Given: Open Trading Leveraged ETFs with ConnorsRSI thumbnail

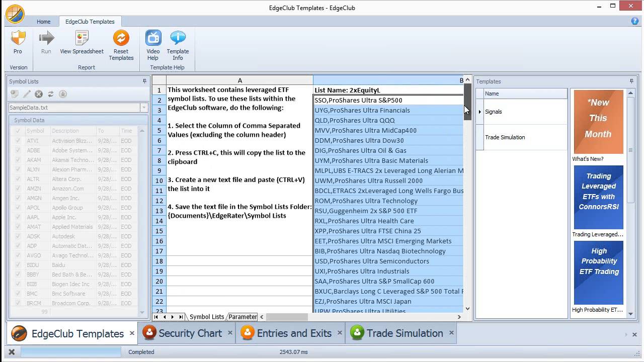Looking at the screenshot, I should coord(599,197).
